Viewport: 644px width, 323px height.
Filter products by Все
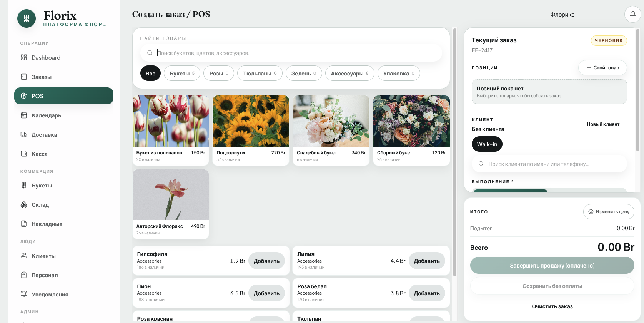pos(150,73)
